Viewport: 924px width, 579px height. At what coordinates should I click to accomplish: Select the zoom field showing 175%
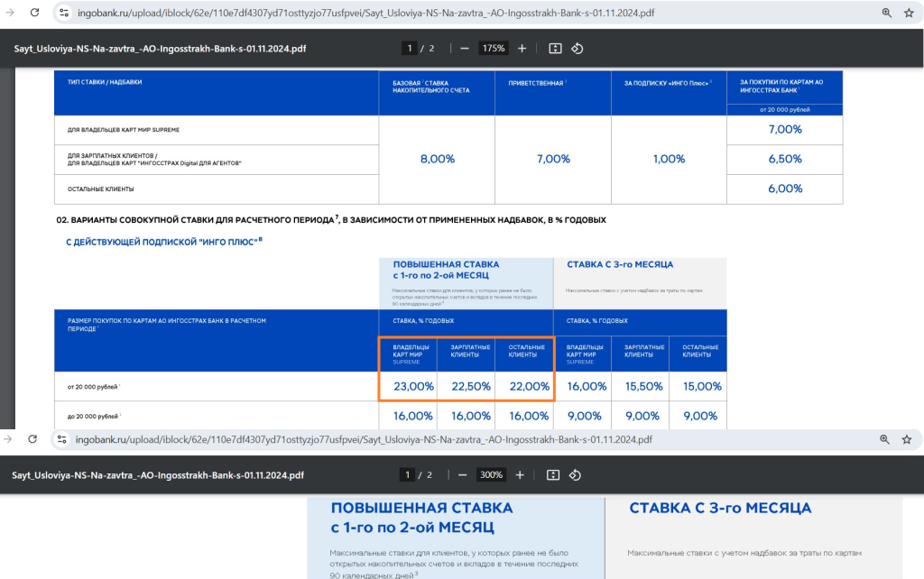pyautogui.click(x=494, y=48)
